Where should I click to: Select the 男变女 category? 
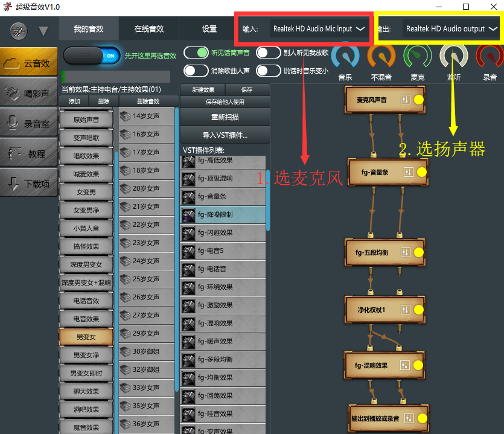[86, 337]
